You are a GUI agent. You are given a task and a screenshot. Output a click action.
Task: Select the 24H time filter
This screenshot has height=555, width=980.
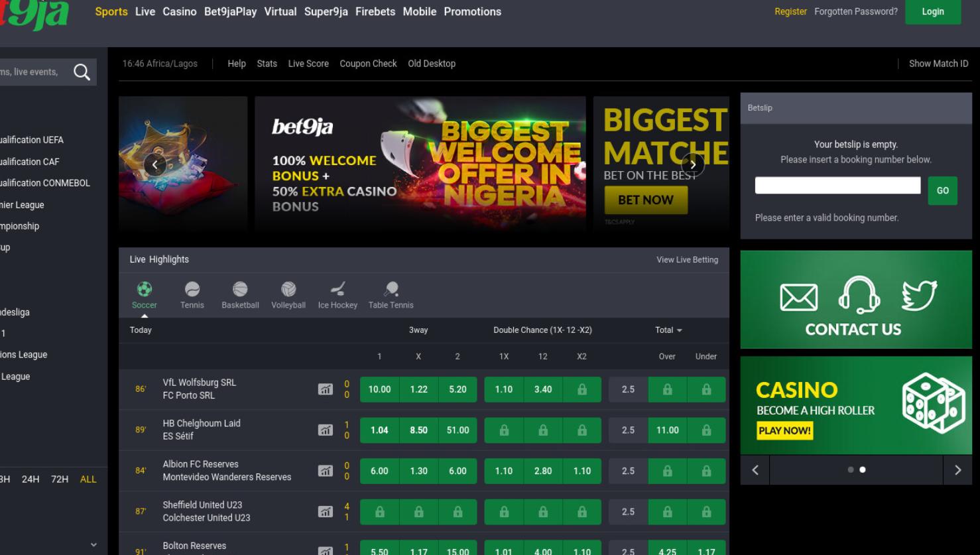coord(31,479)
